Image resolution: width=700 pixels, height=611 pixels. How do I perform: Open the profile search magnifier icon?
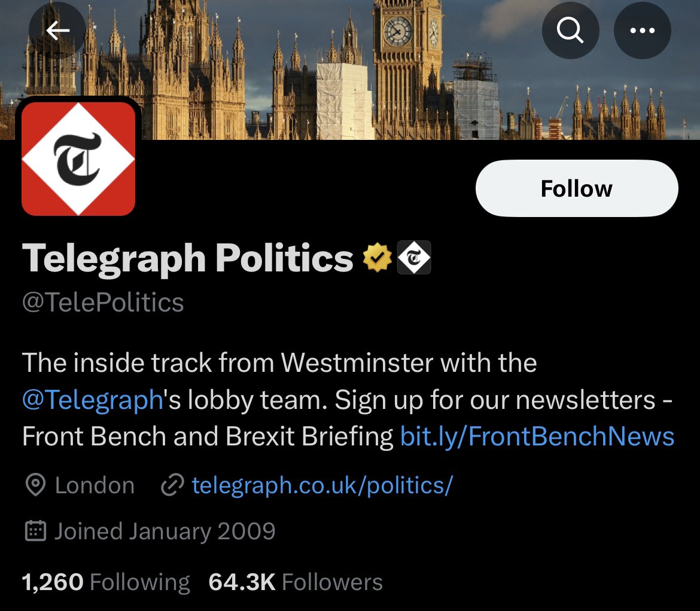(x=570, y=31)
